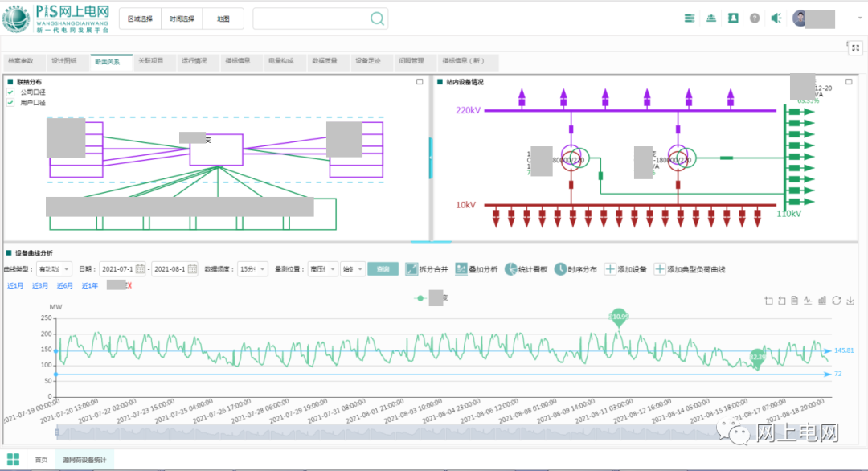868x471 pixels.
Task: Select the 近6月 quick range link
Action: pyautogui.click(x=65, y=285)
